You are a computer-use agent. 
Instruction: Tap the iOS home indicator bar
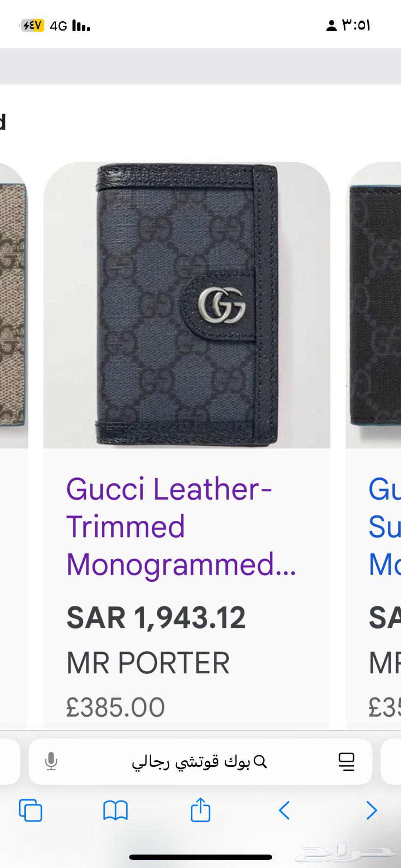coord(200,857)
